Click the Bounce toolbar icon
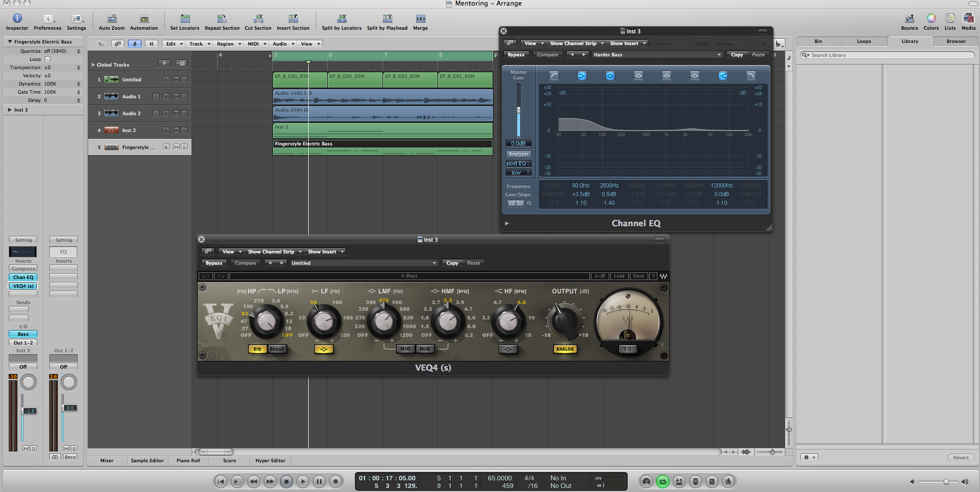Image resolution: width=980 pixels, height=492 pixels. click(910, 18)
